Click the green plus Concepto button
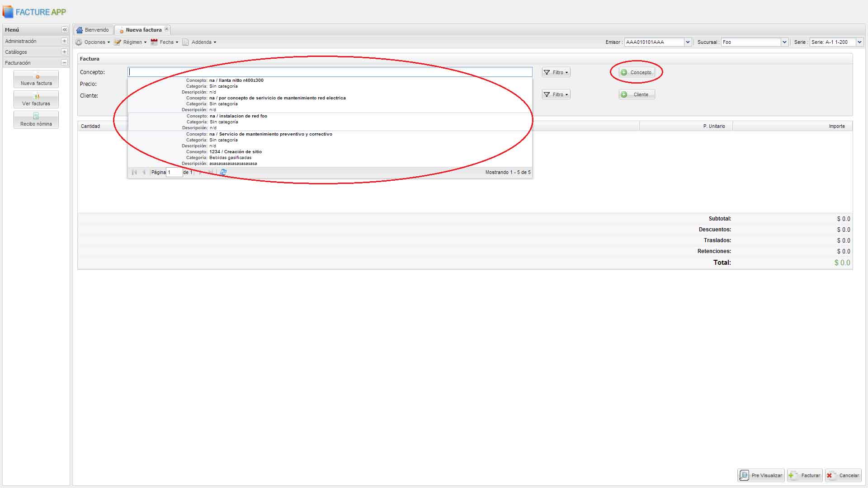868x488 pixels. (x=636, y=72)
